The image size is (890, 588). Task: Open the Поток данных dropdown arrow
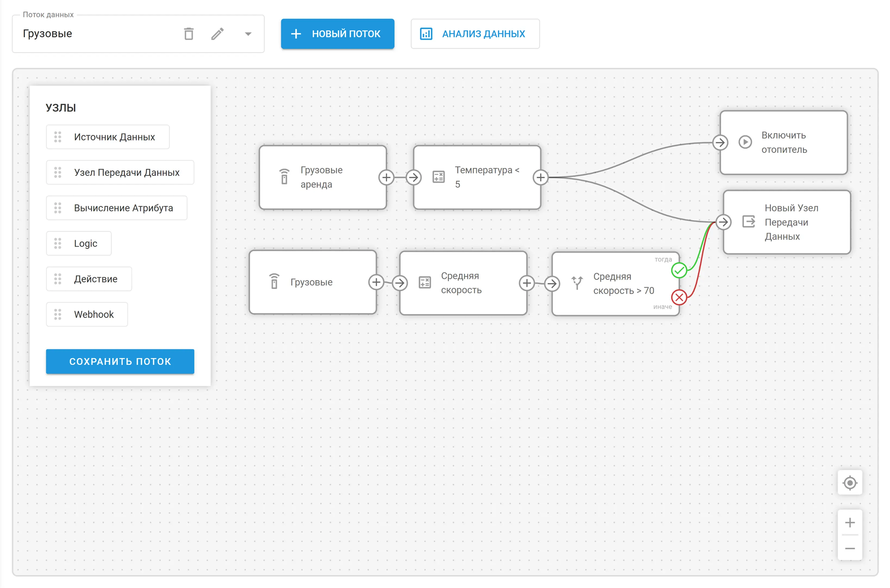(248, 34)
